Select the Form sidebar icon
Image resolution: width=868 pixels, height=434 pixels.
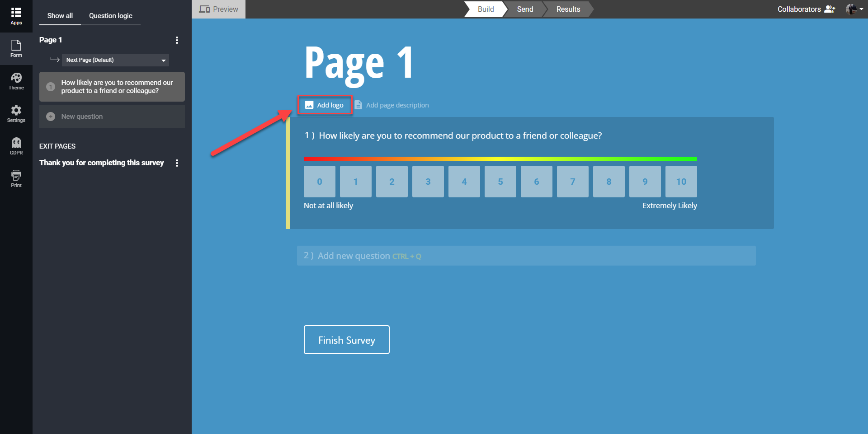pyautogui.click(x=16, y=45)
